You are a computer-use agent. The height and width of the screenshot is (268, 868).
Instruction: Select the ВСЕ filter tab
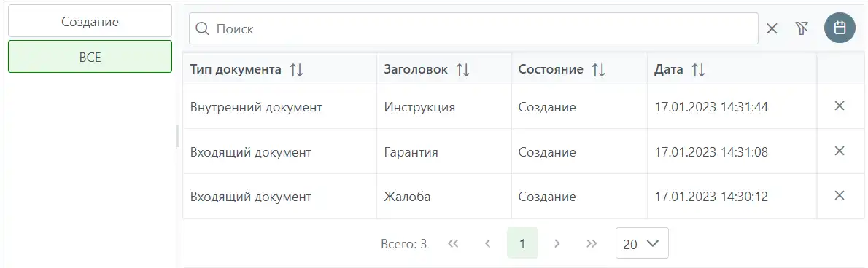pyautogui.click(x=90, y=56)
